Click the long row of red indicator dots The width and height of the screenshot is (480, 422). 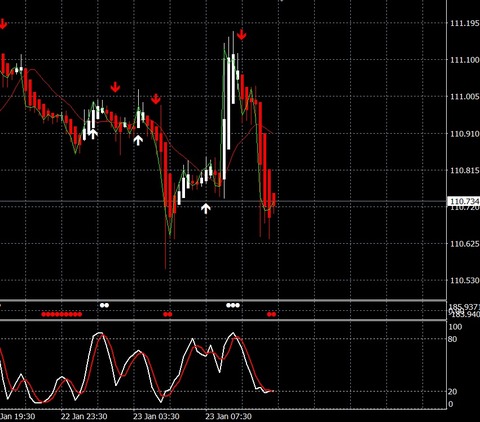(x=62, y=314)
